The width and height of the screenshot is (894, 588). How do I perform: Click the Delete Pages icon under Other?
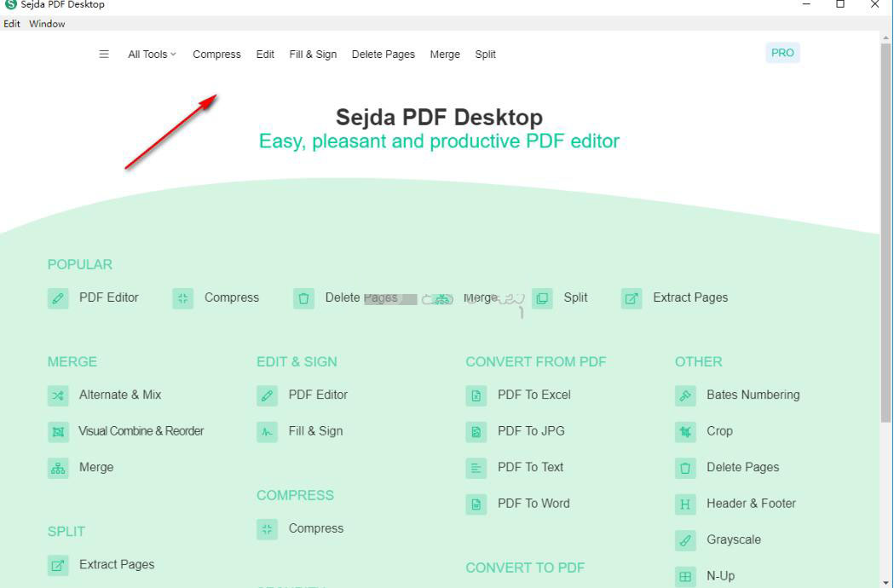point(685,468)
